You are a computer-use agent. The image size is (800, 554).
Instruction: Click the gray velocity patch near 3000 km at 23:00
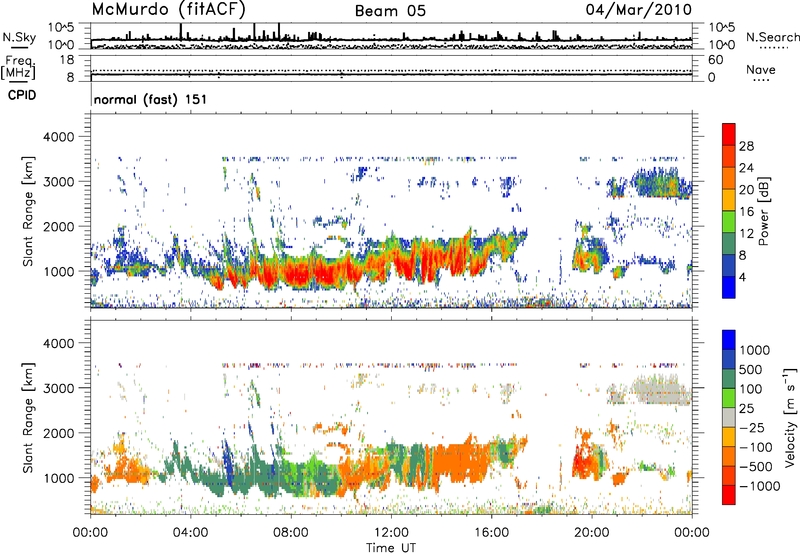pos(661,390)
